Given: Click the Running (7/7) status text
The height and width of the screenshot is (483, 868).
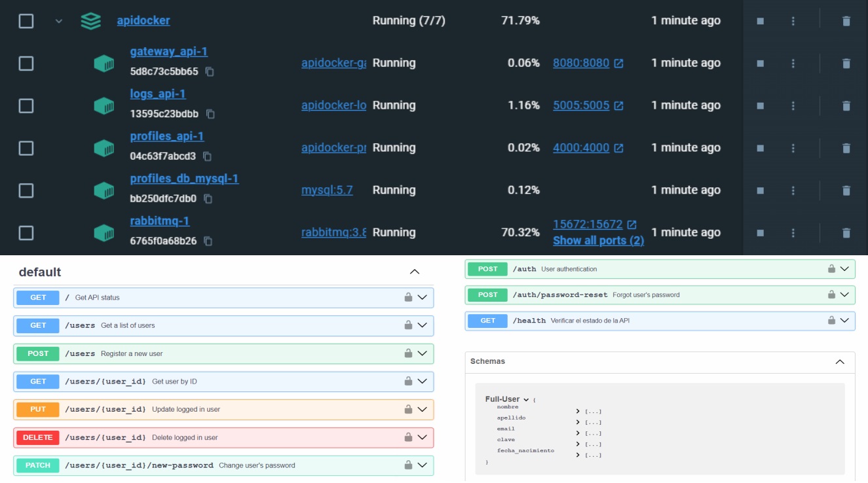Looking at the screenshot, I should [x=409, y=21].
